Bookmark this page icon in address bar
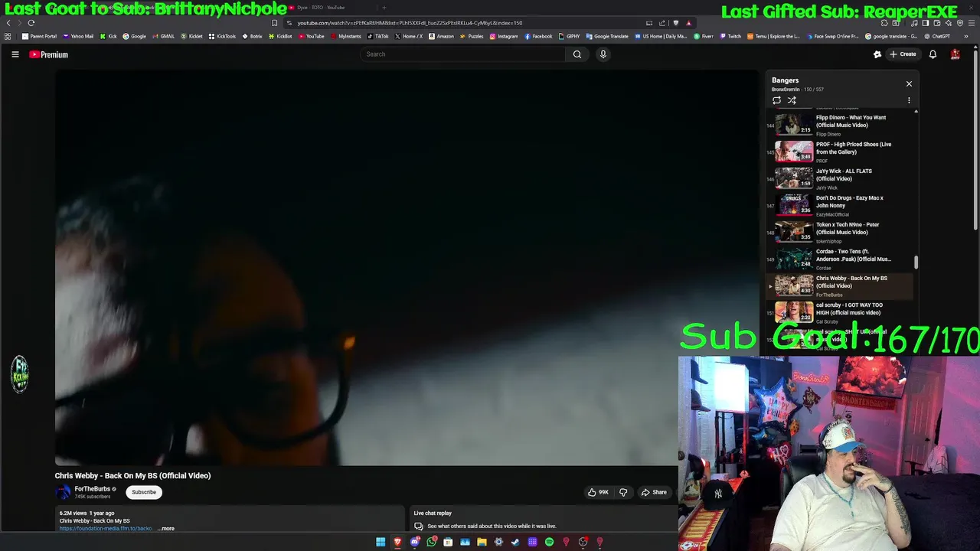The width and height of the screenshot is (980, 551). [274, 23]
